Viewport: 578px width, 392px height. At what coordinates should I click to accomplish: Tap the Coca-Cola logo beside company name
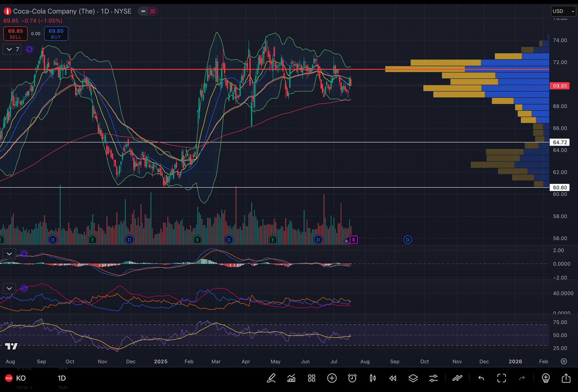7,11
